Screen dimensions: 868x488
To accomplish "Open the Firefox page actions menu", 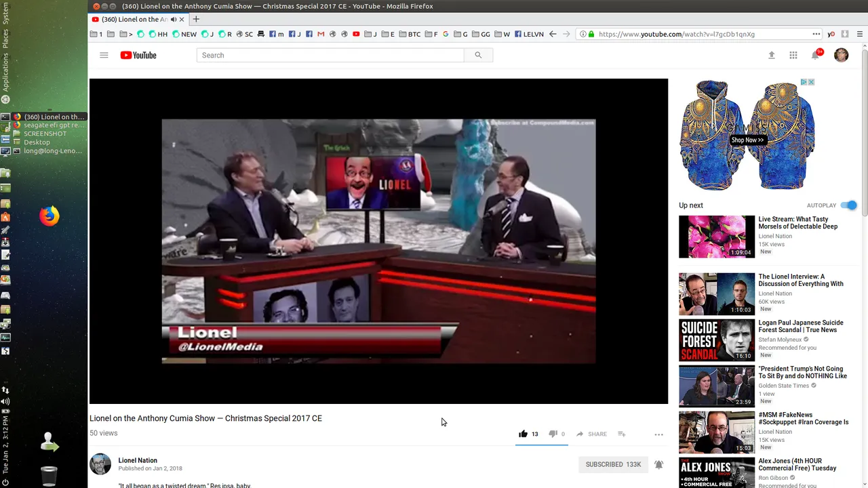I will point(816,34).
